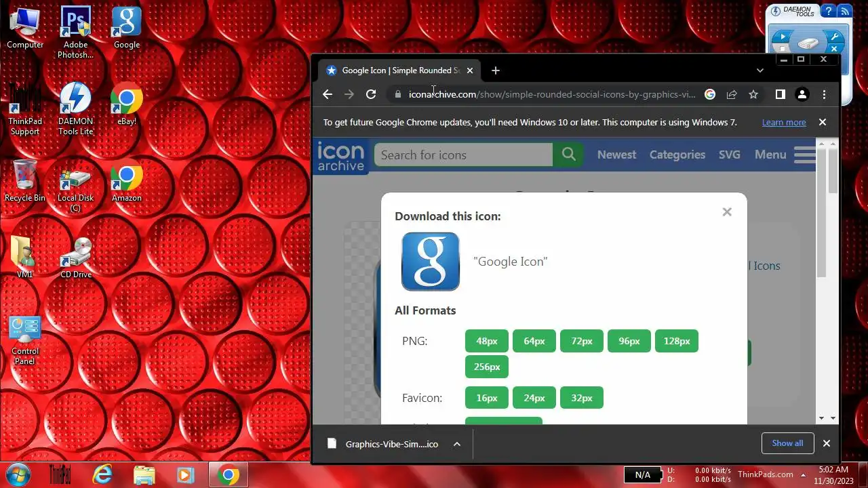Open the CD Drive desktop icon
Image resolution: width=868 pixels, height=488 pixels.
(75, 258)
